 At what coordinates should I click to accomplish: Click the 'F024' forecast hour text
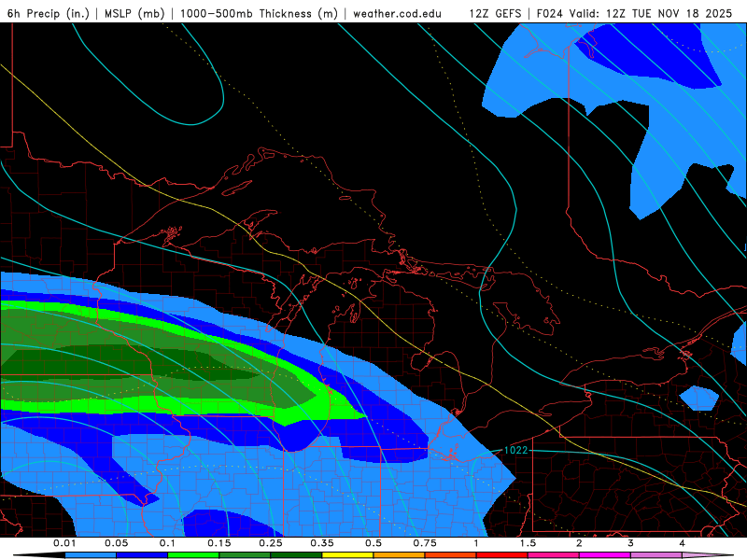coord(550,13)
